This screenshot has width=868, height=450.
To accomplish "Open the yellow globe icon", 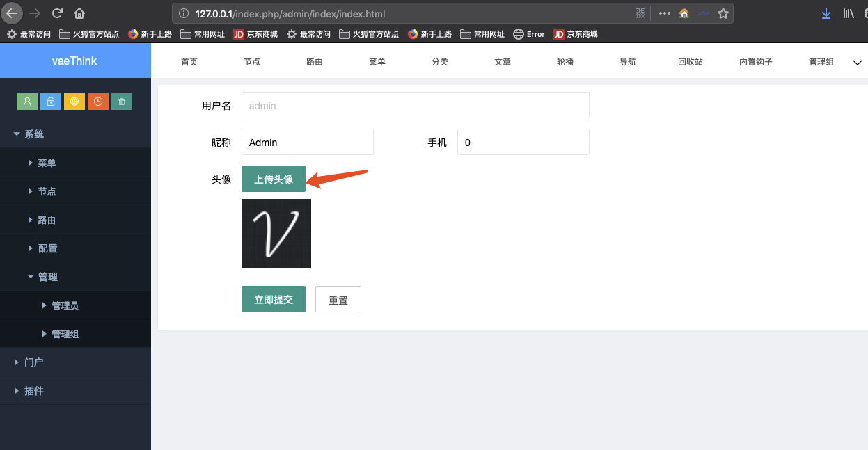I will [74, 101].
